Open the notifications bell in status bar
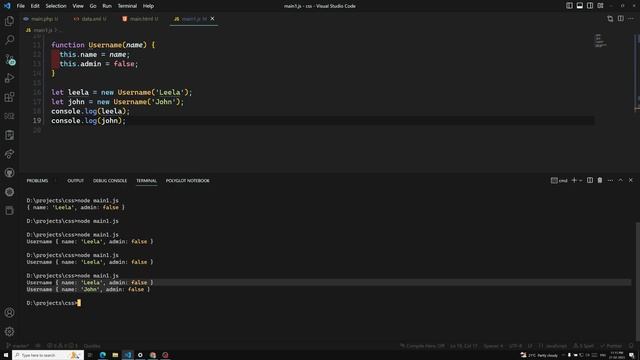Screen dimensions: 640x360 point(631,346)
